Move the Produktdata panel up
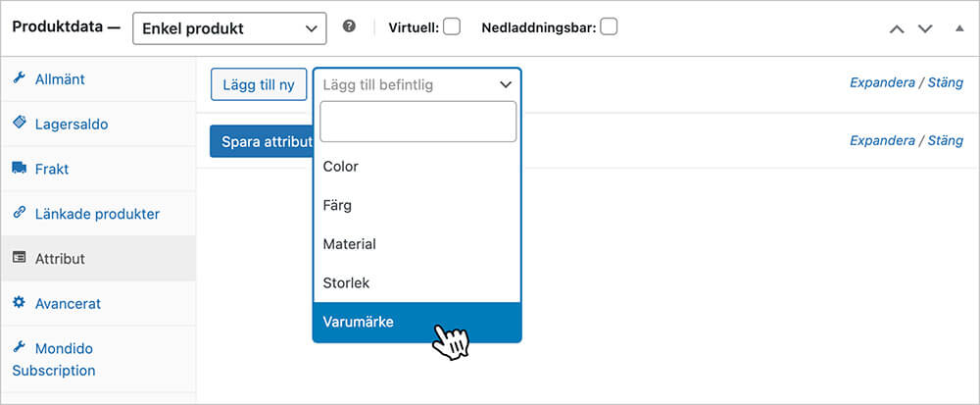 (896, 28)
